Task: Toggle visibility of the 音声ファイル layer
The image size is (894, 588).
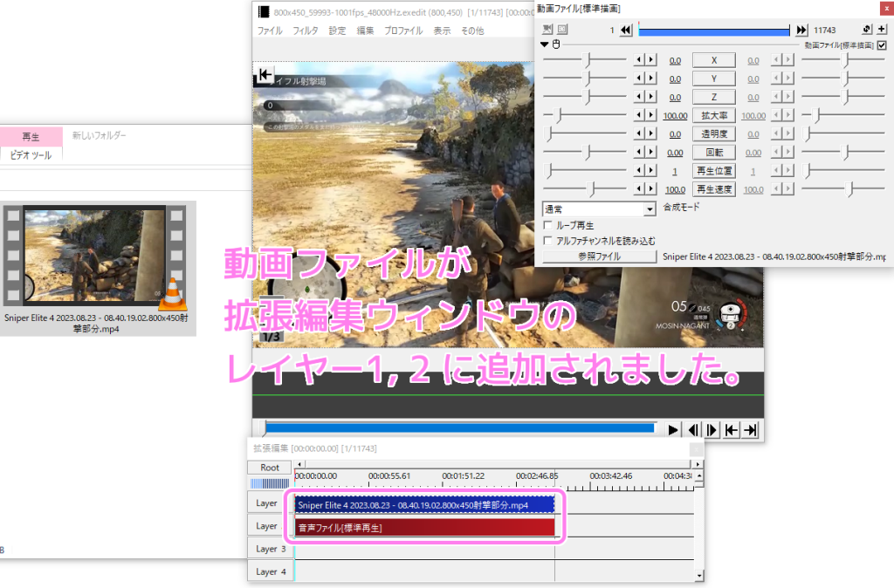Action: pyautogui.click(x=270, y=526)
